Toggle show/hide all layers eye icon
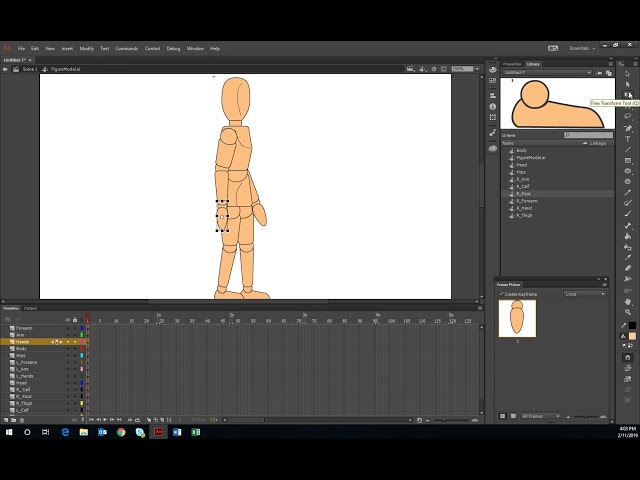Screen dimensions: 640x480 (x=68, y=320)
